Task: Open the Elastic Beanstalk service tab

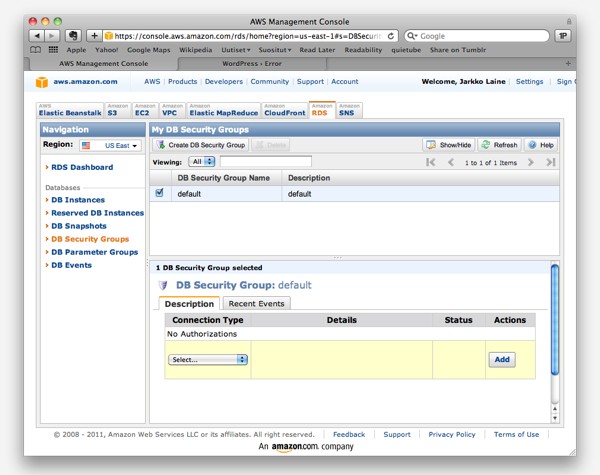Action: tap(70, 110)
